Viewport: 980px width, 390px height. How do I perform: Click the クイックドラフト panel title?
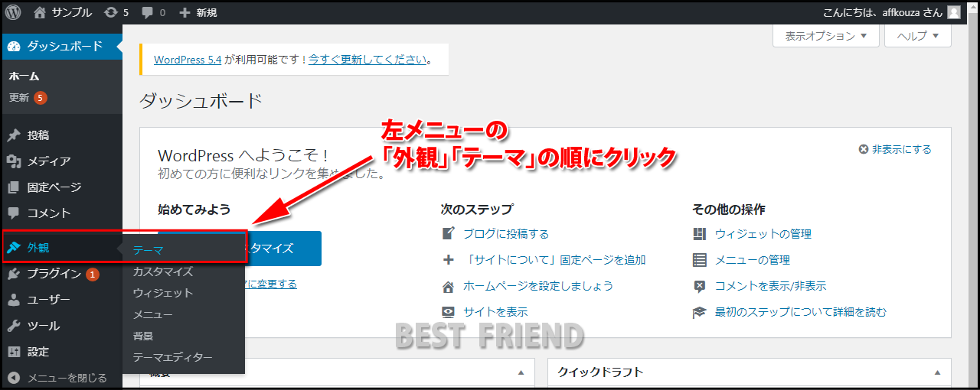pos(600,372)
